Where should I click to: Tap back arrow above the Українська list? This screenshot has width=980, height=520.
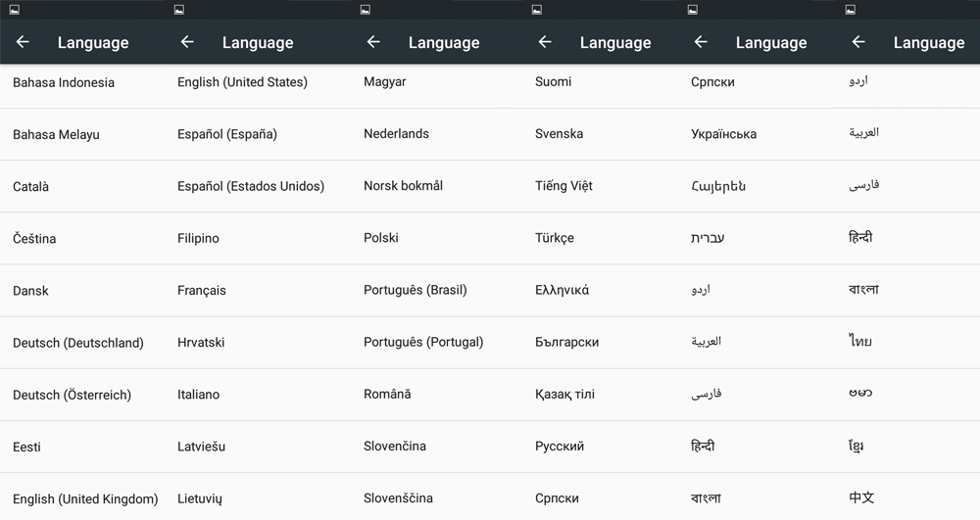coord(701,42)
